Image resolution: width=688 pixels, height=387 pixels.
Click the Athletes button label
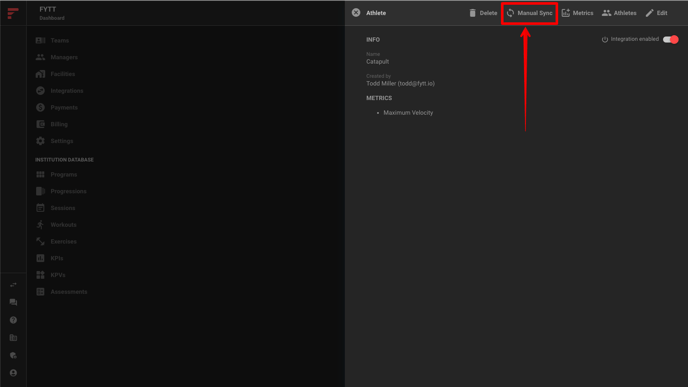click(625, 13)
